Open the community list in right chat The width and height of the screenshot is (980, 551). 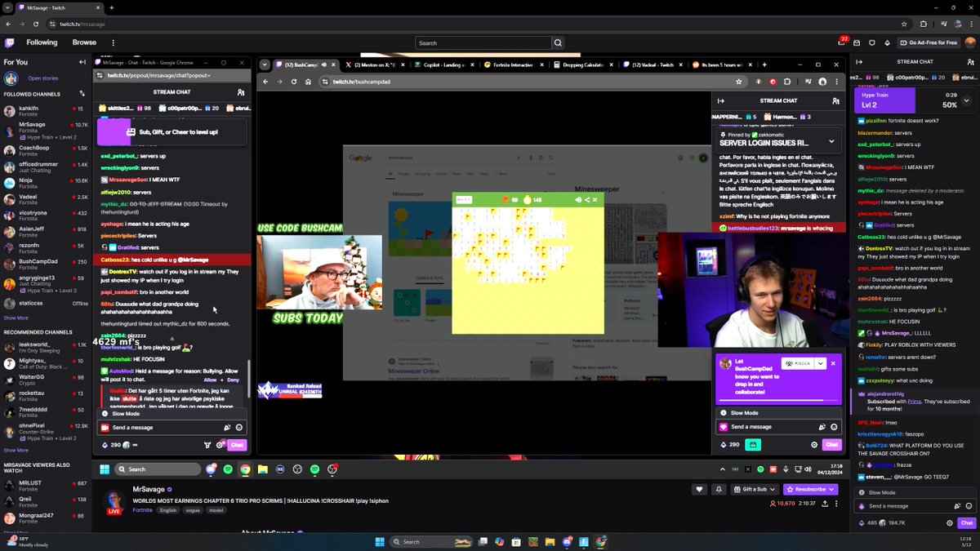(970, 62)
